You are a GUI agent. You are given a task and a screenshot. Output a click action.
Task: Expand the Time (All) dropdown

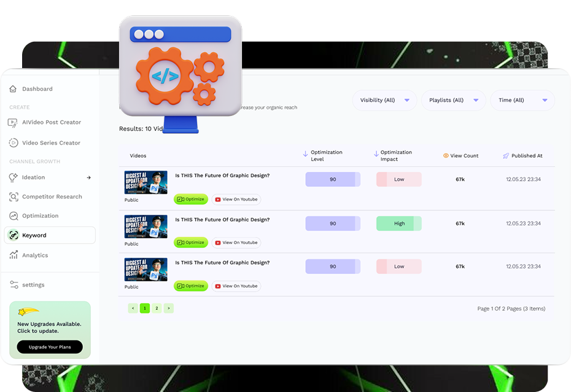(522, 101)
